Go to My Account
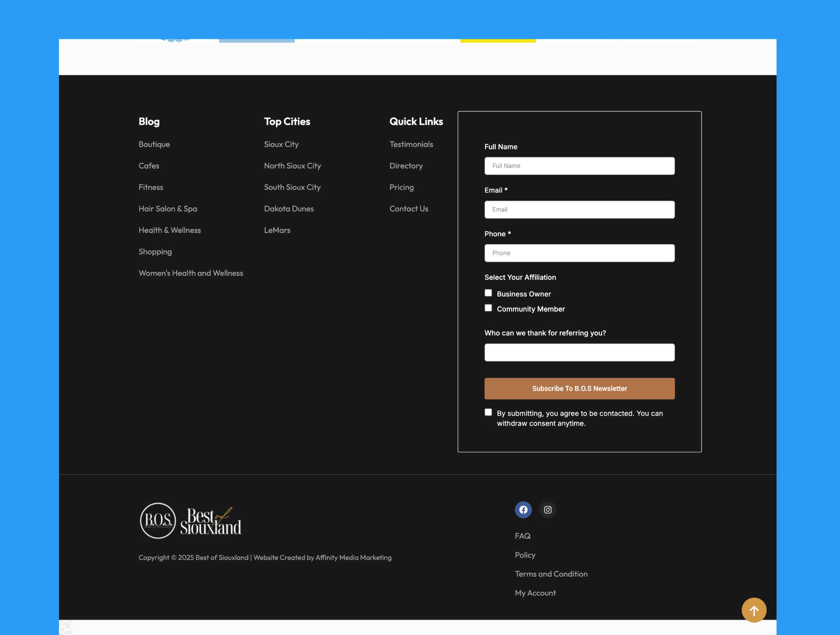840x635 pixels. (x=535, y=593)
